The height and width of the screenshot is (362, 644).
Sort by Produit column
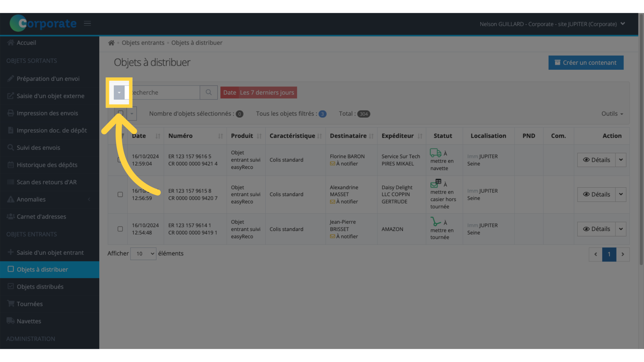coord(246,136)
